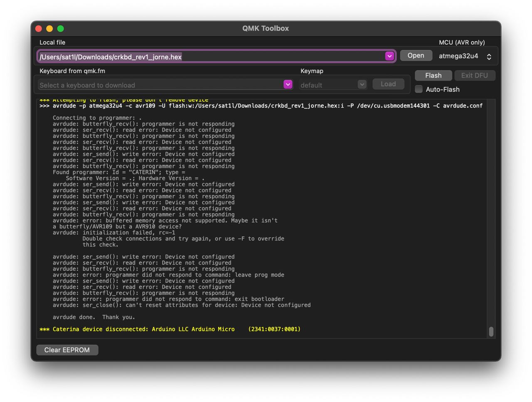
Task: Close the QMK Toolbox window
Action: [39, 29]
